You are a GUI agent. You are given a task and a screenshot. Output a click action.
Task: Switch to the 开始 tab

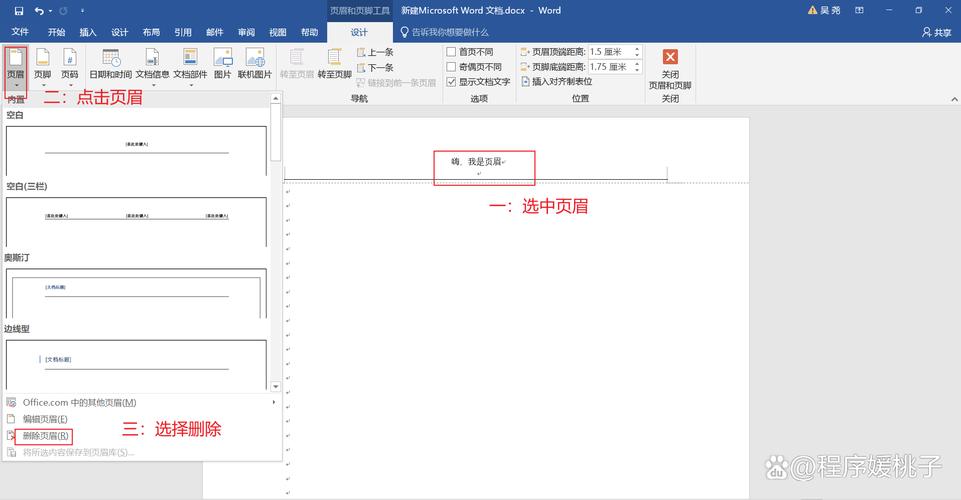click(x=56, y=32)
